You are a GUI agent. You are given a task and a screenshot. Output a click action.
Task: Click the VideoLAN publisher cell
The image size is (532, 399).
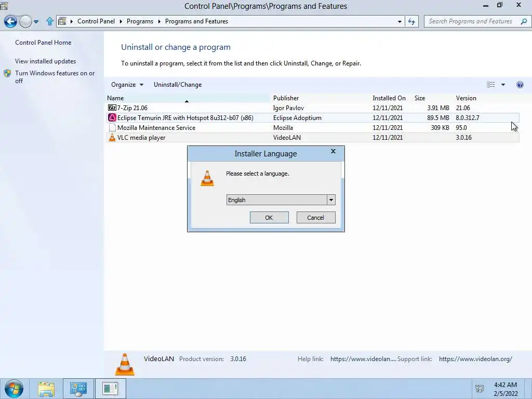pyautogui.click(x=287, y=137)
